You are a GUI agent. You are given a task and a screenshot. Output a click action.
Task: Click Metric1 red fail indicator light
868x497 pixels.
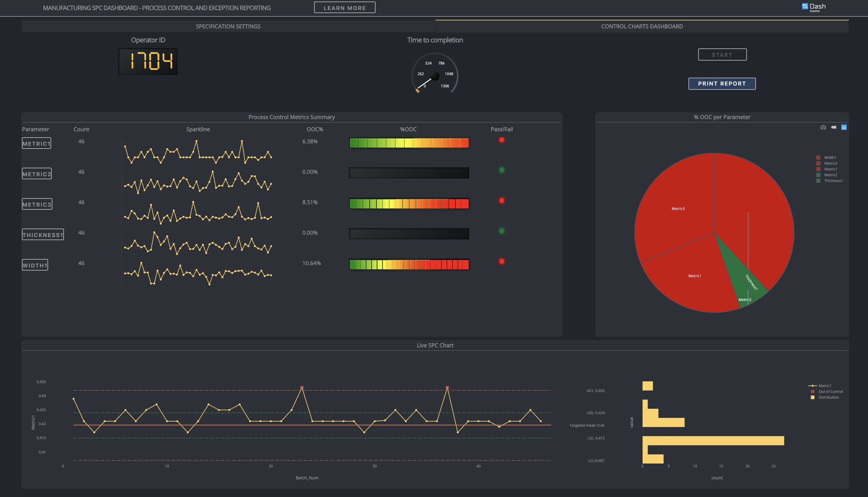501,140
